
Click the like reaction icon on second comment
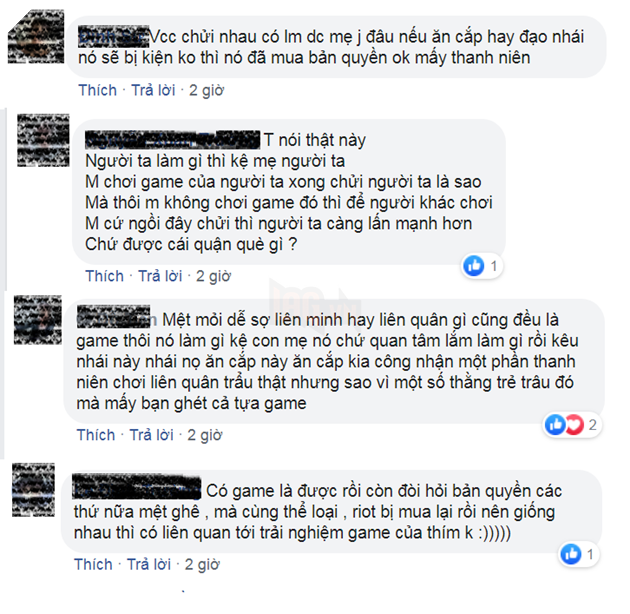(x=474, y=266)
